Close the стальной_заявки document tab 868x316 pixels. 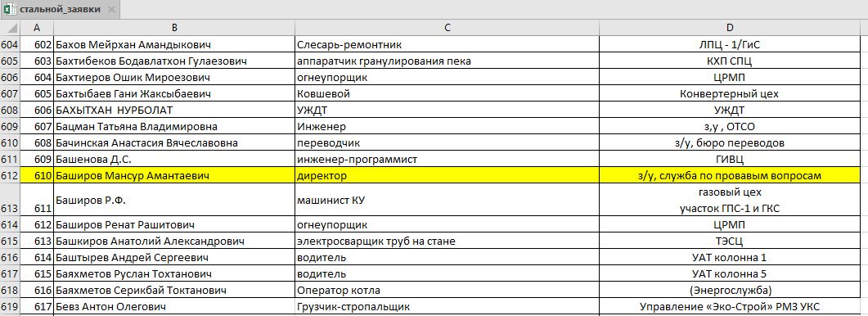[110, 10]
